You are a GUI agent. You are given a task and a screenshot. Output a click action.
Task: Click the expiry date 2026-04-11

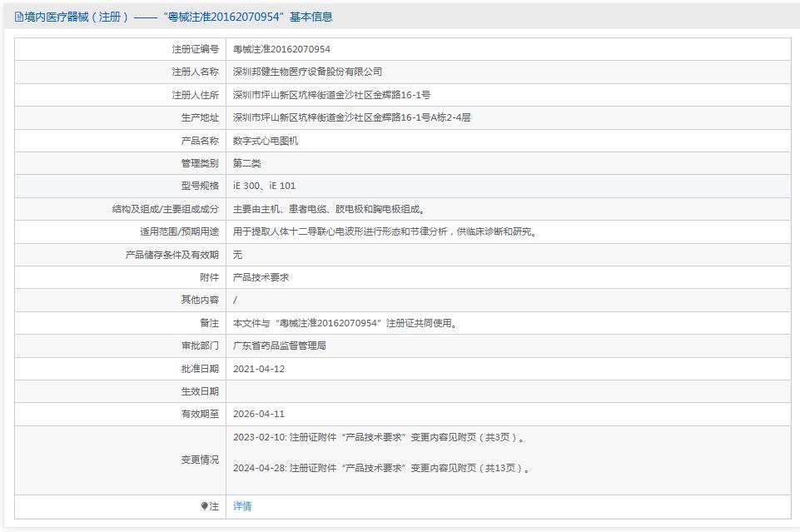click(x=259, y=414)
